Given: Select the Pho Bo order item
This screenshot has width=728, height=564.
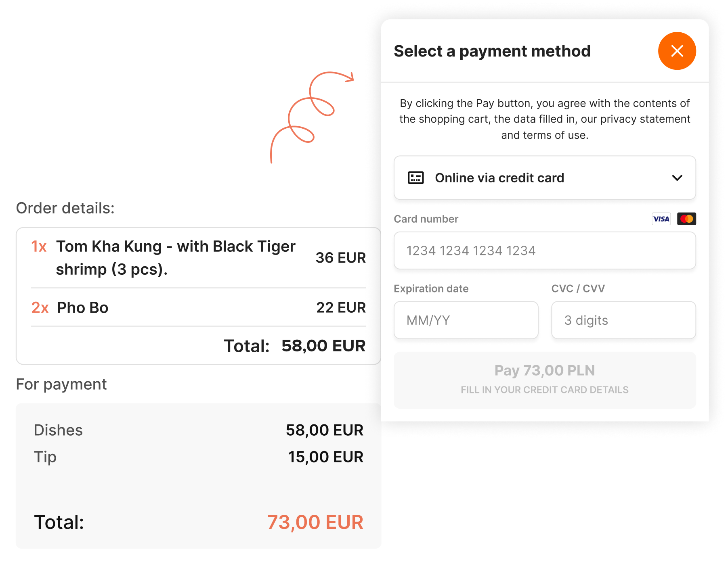Looking at the screenshot, I should point(83,308).
